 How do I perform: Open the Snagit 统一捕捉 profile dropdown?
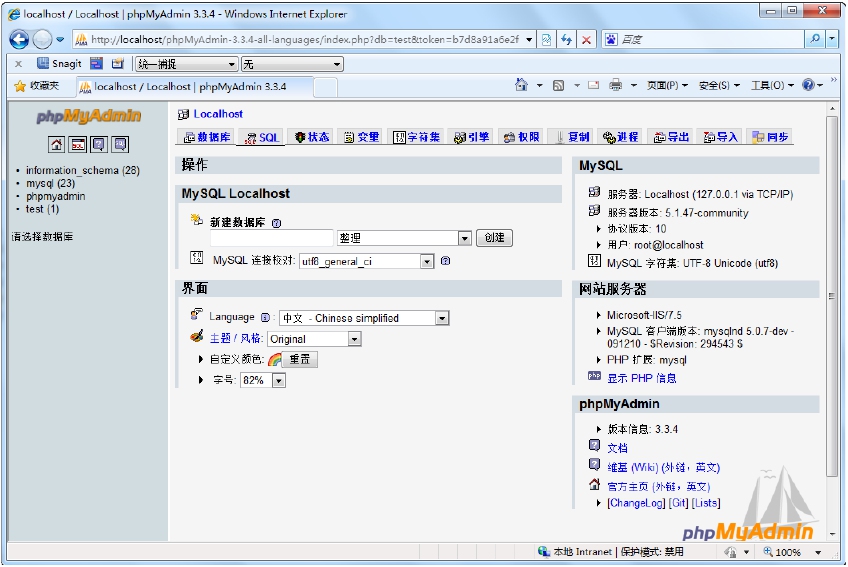187,64
